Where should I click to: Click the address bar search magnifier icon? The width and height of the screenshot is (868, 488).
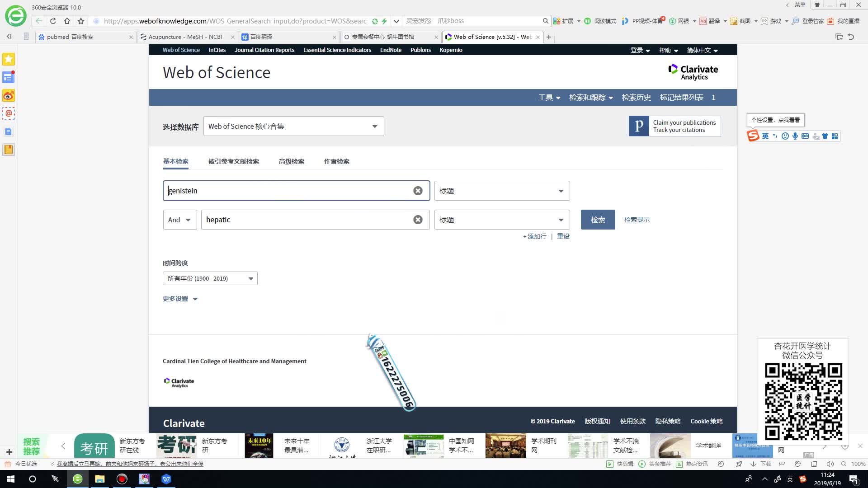pos(545,21)
